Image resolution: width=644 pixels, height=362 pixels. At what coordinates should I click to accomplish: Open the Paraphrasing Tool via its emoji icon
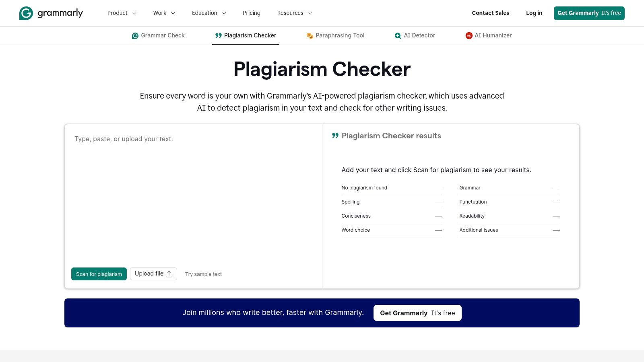tap(309, 35)
